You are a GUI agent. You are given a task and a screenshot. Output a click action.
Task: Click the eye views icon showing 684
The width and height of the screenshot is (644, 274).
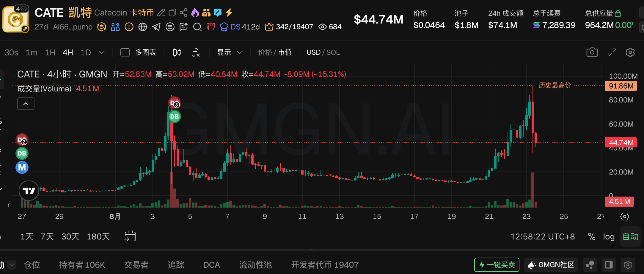(x=323, y=27)
